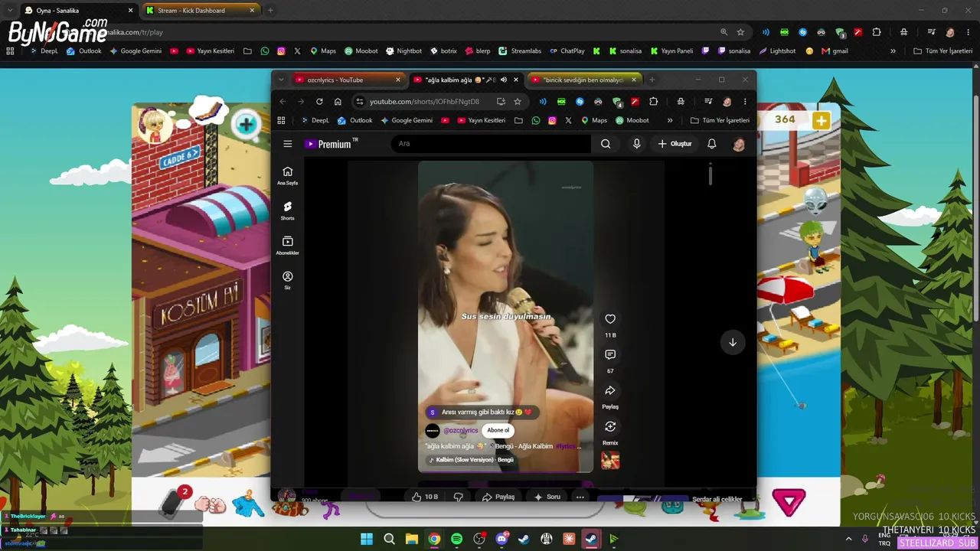This screenshot has height=551, width=980.
Task: Open tab list dropdown in outer browser
Action: (x=10, y=11)
